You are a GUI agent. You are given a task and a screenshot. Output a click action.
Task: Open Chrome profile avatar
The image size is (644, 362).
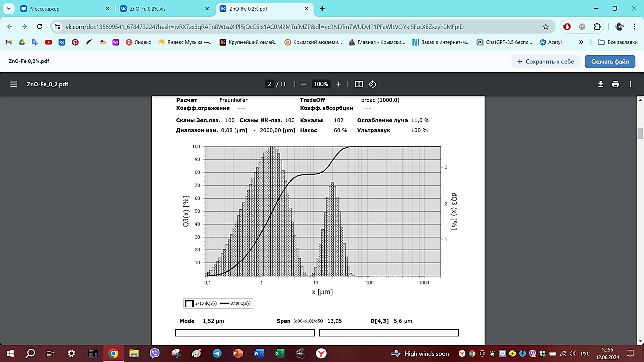click(619, 27)
